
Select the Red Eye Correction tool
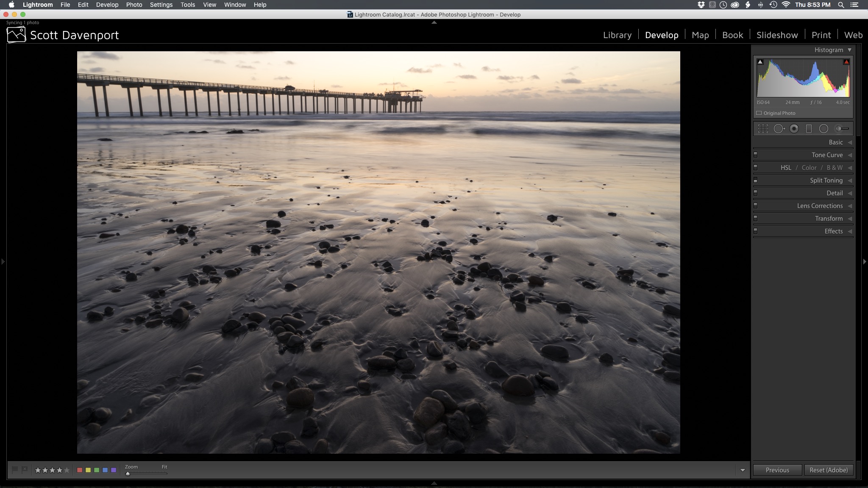tap(794, 129)
